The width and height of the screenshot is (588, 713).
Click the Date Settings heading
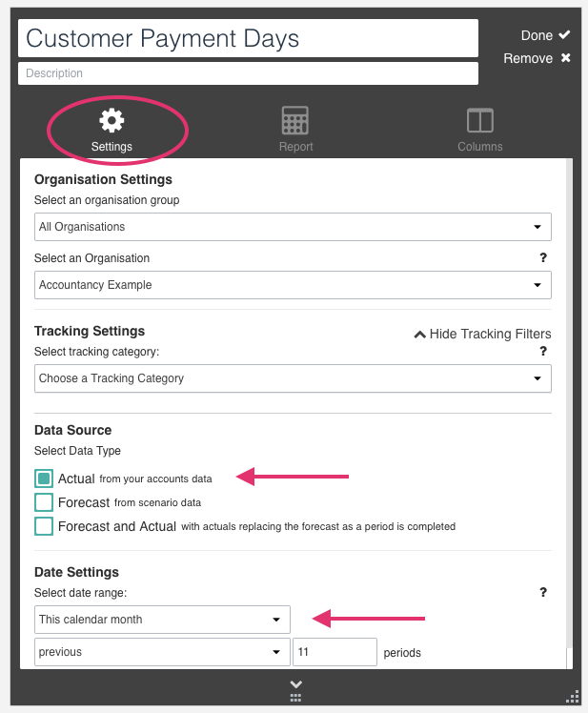tap(77, 572)
